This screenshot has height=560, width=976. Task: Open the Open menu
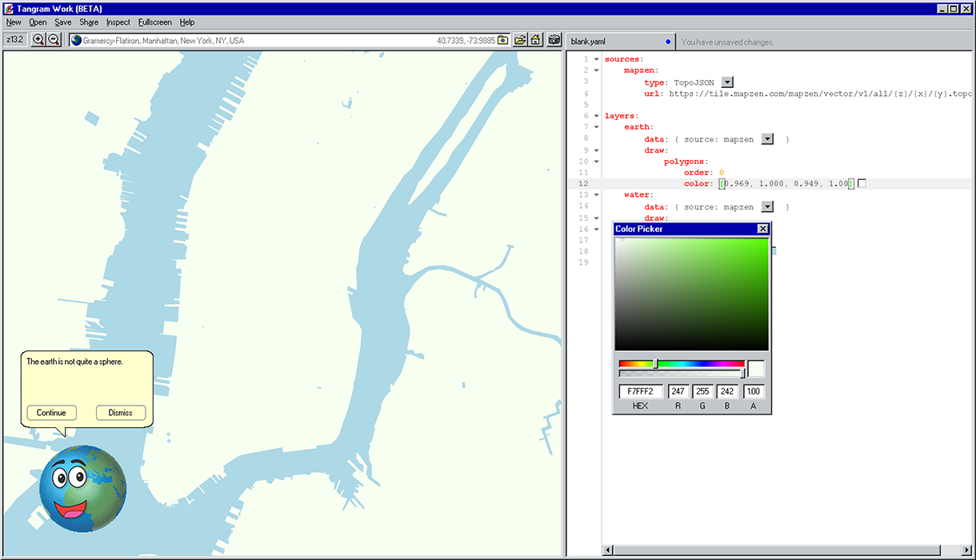38,22
